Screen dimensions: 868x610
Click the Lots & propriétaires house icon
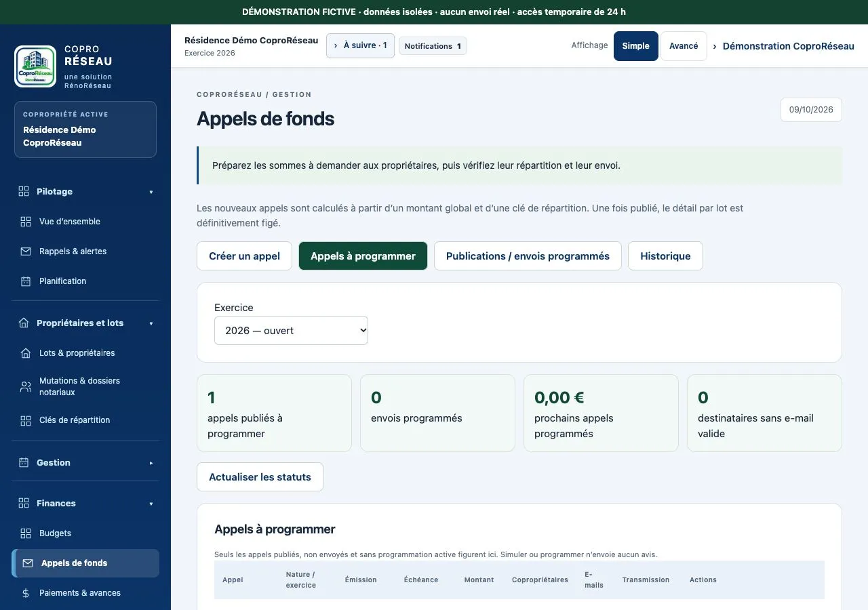point(26,353)
